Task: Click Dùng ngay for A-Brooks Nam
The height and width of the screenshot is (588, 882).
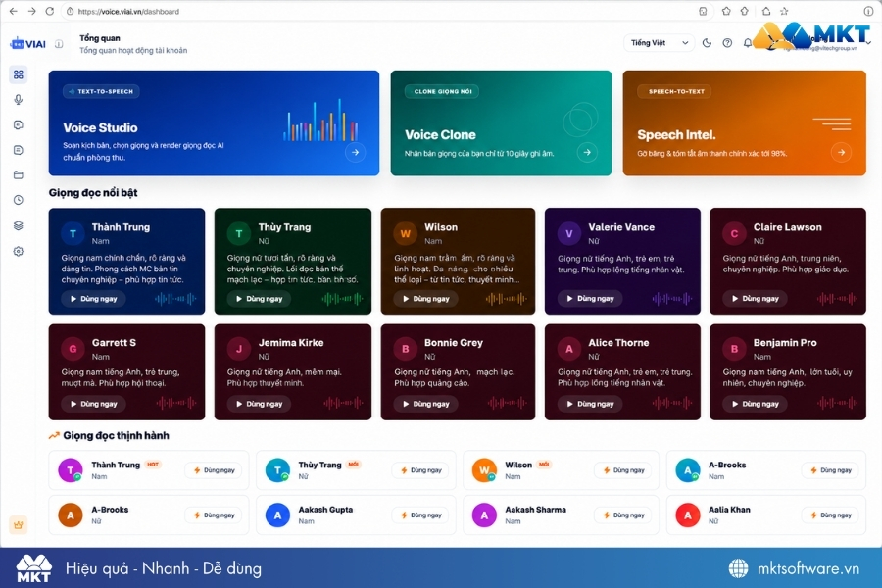Action: [x=831, y=470]
